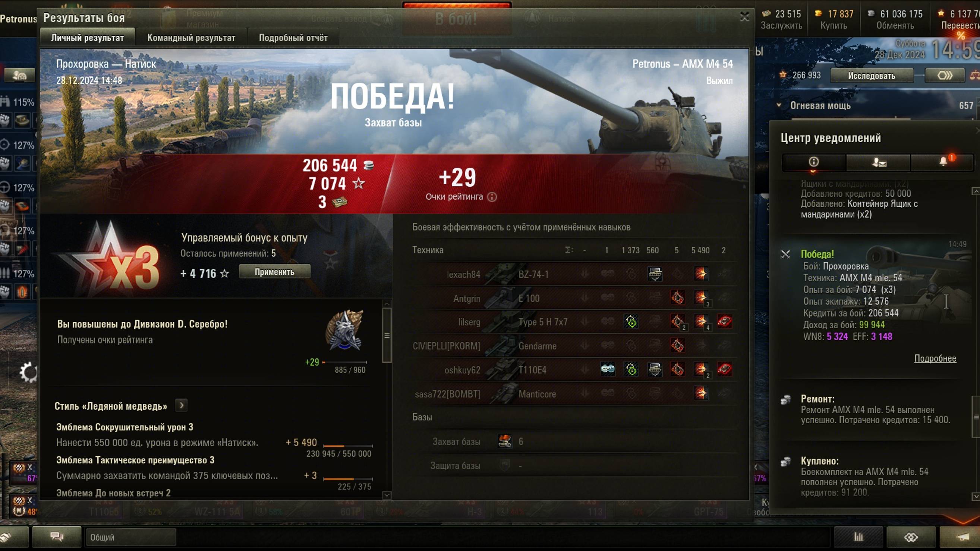Click the Исследовать button

(x=871, y=76)
